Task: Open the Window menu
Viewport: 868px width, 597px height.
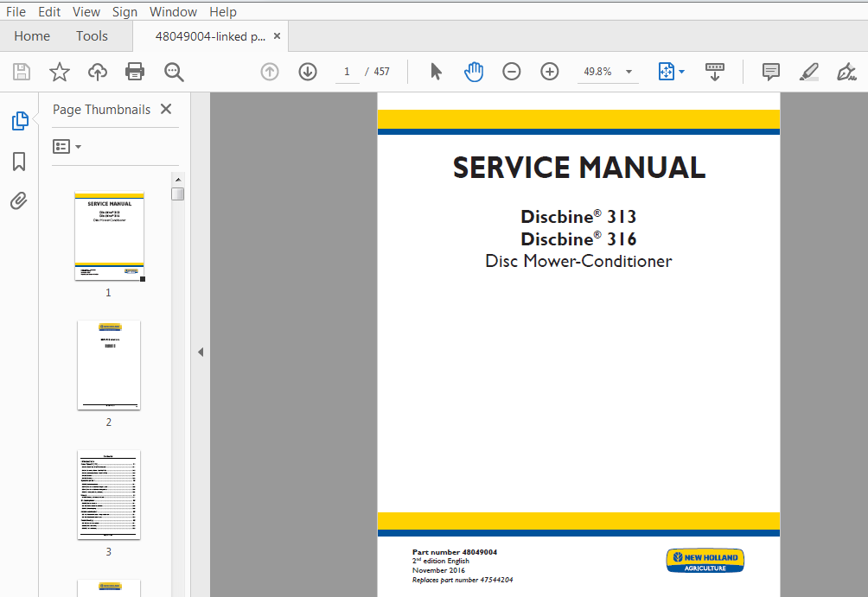Action: click(173, 11)
